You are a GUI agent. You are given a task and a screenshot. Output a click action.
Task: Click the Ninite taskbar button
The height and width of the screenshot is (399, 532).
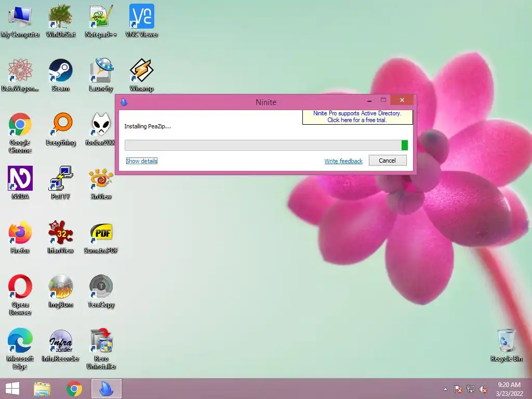coord(106,389)
